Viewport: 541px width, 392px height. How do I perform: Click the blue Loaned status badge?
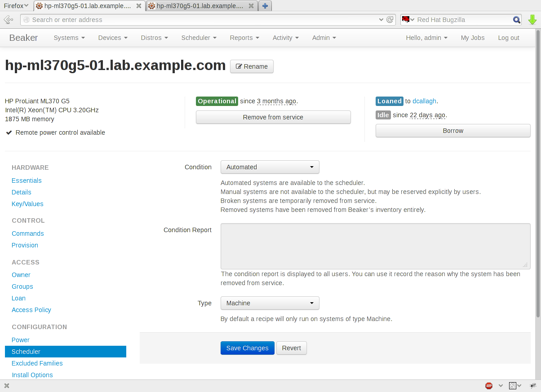pos(390,101)
